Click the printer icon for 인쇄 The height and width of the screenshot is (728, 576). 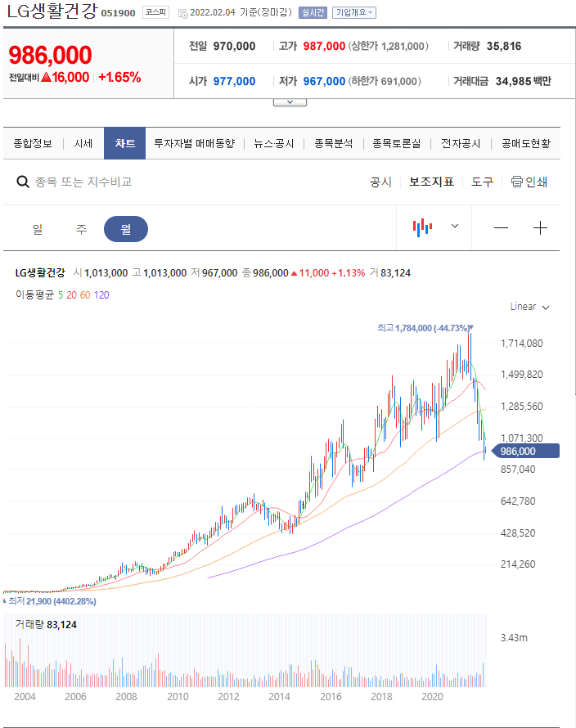[516, 182]
